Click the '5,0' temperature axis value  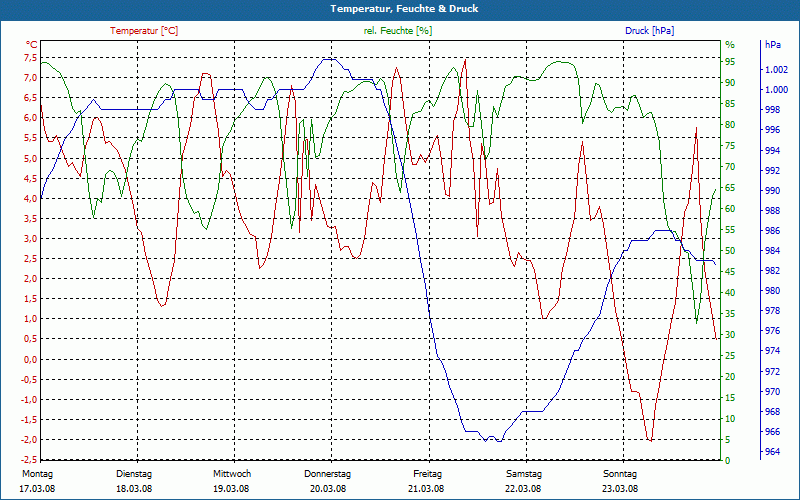pos(31,158)
